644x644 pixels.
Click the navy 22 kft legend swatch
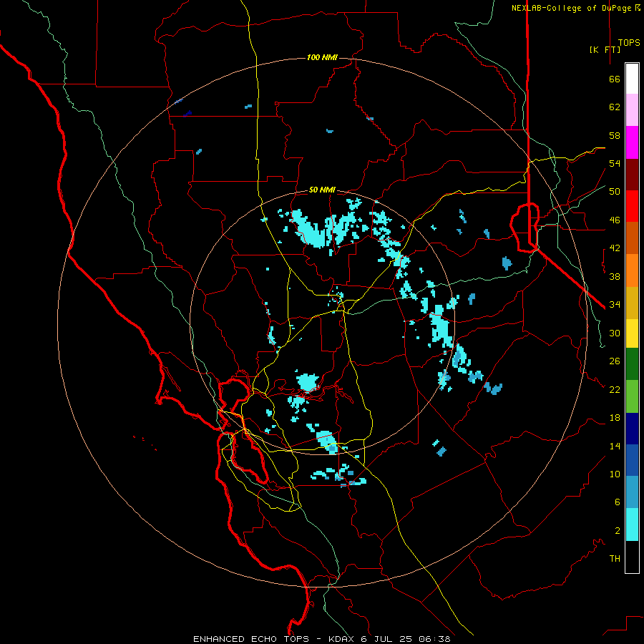point(632,429)
